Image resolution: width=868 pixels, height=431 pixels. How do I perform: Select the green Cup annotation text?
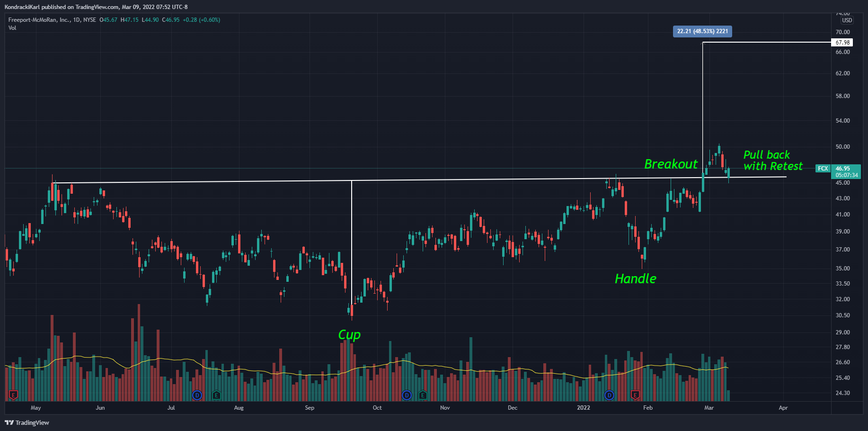coord(349,335)
